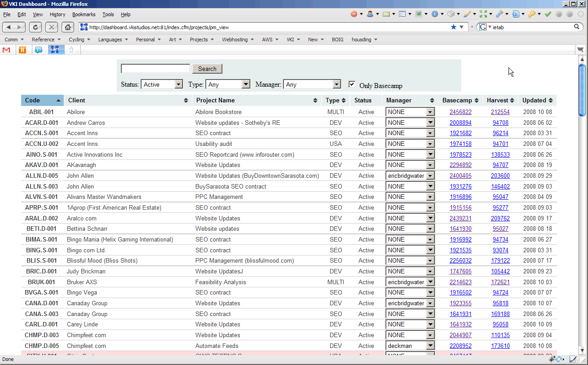The height and width of the screenshot is (365, 588).
Task: Bookmark page with the blue star icon
Action: pyautogui.click(x=454, y=27)
